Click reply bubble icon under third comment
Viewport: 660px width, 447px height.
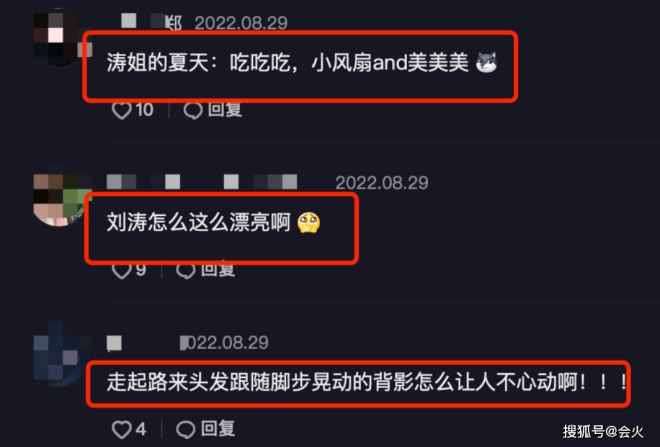click(x=186, y=429)
